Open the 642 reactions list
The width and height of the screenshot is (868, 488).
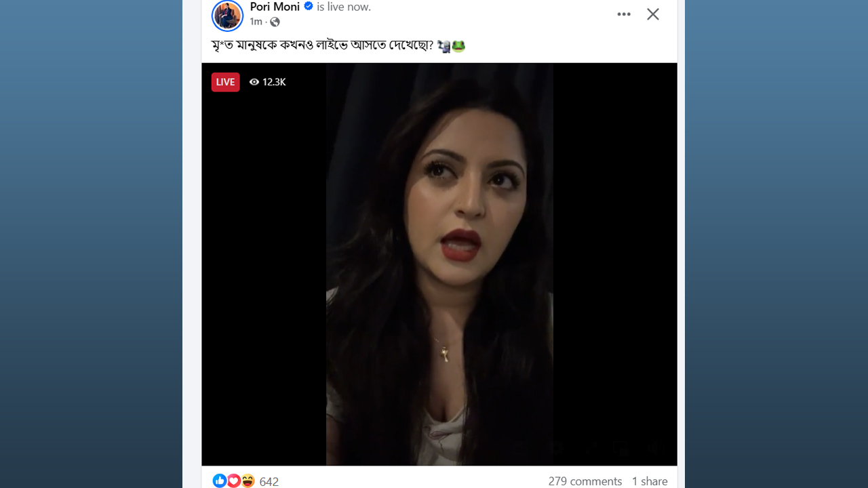269,481
